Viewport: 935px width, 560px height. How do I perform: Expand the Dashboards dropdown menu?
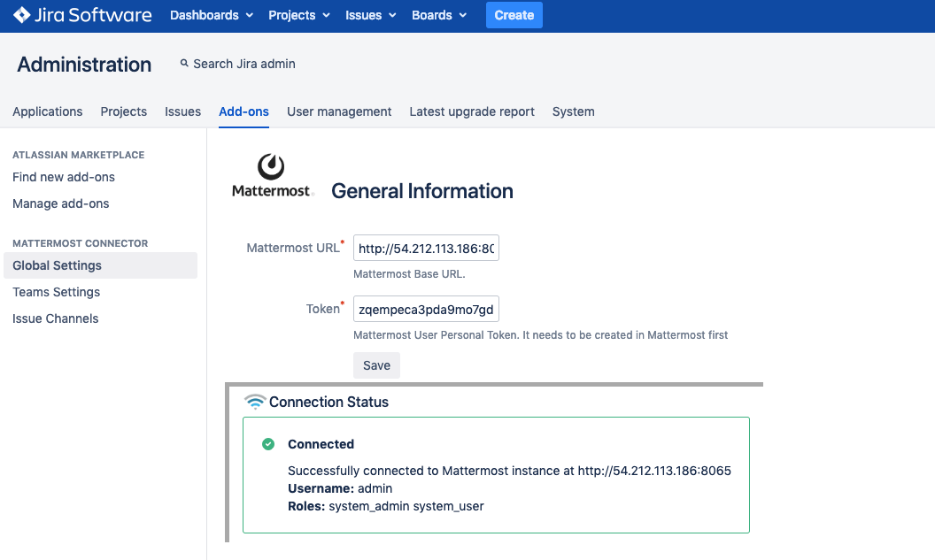pos(212,16)
